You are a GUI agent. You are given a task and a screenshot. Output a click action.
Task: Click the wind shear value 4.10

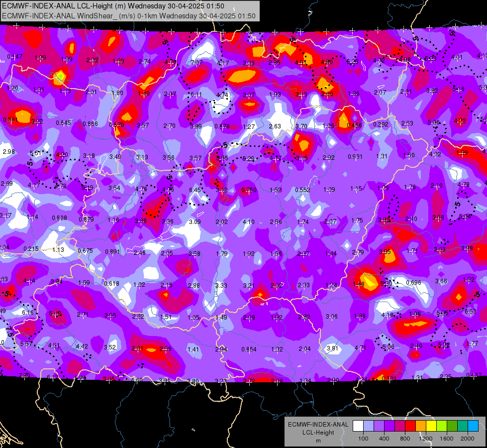tap(248, 222)
